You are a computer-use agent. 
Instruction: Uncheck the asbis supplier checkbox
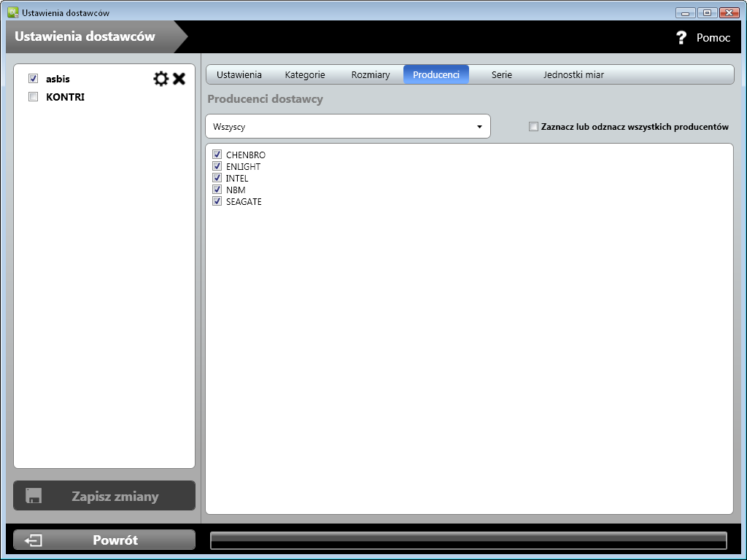(33, 78)
